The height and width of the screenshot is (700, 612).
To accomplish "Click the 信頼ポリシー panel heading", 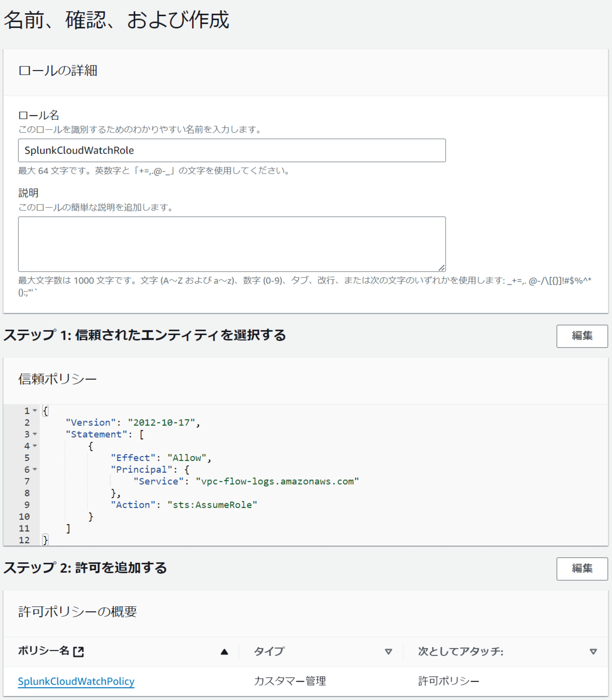I will 57,379.
